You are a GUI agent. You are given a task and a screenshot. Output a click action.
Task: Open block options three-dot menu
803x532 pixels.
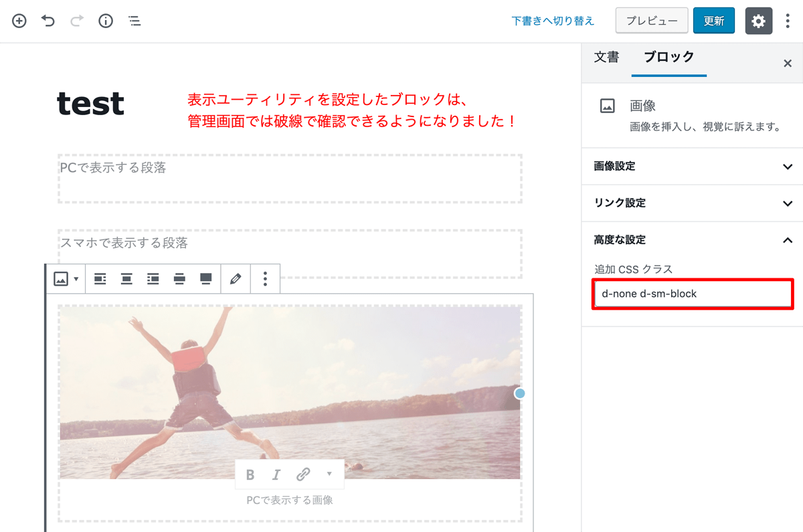[266, 279]
